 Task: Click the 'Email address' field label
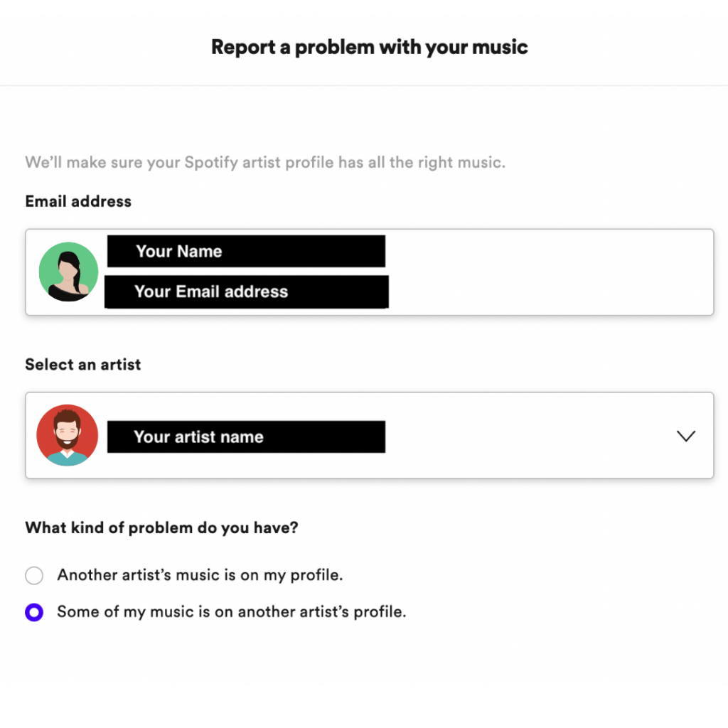click(78, 201)
